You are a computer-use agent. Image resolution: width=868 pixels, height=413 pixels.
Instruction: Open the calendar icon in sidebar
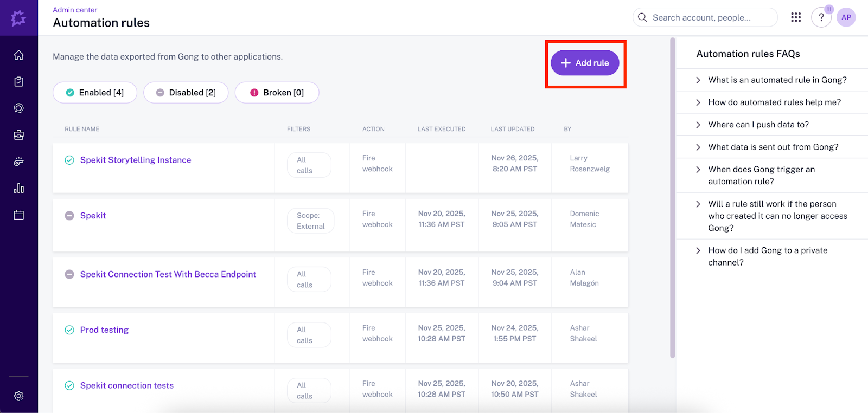(18, 215)
